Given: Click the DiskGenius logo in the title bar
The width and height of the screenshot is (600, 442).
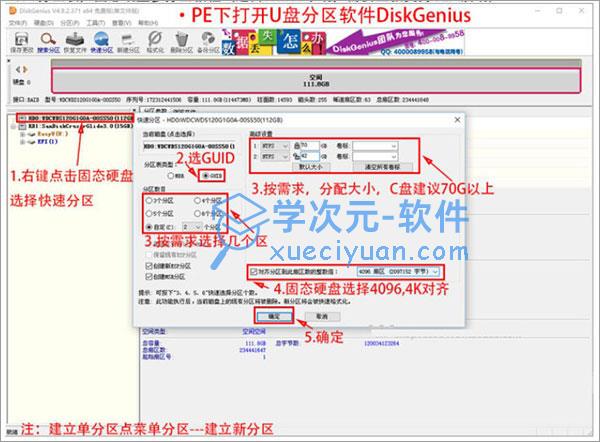Looking at the screenshot, I should click(13, 11).
